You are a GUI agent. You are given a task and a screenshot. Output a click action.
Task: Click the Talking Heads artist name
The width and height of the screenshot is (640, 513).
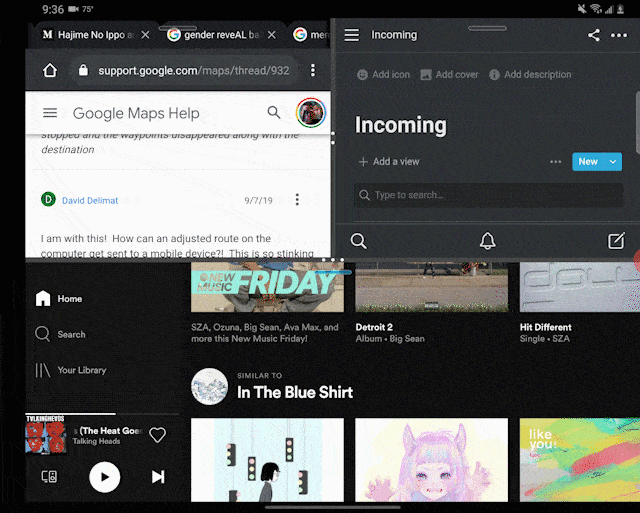(x=96, y=441)
